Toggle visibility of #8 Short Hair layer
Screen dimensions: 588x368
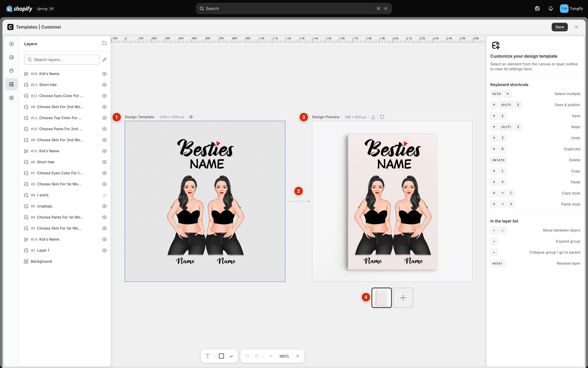tap(104, 162)
